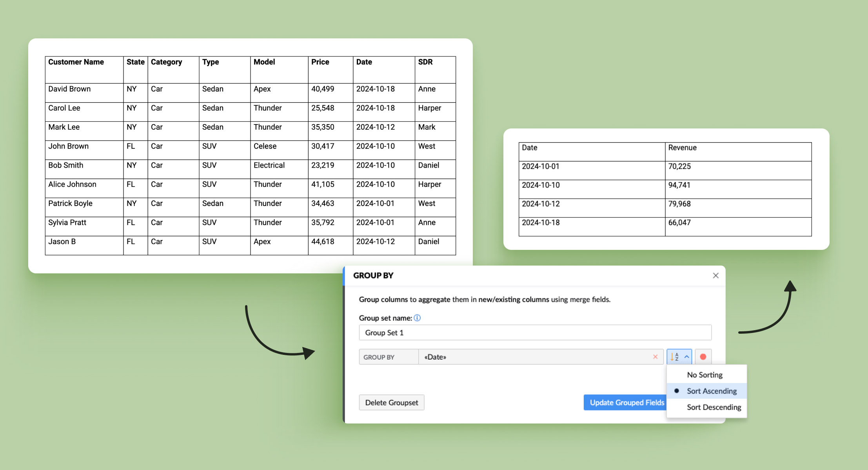
Task: Click the info icon beside Group set name
Action: pyautogui.click(x=417, y=318)
